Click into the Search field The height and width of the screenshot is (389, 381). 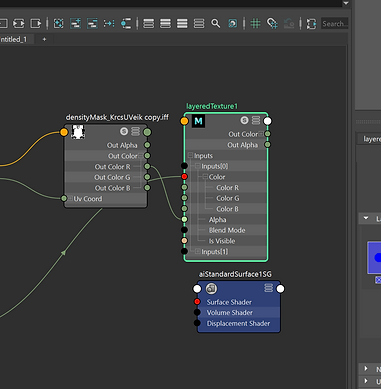click(335, 24)
